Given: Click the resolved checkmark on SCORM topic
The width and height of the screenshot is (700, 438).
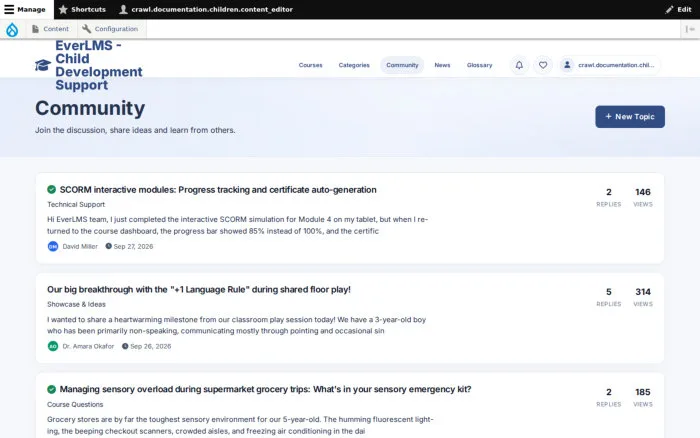Looking at the screenshot, I should tap(51, 189).
